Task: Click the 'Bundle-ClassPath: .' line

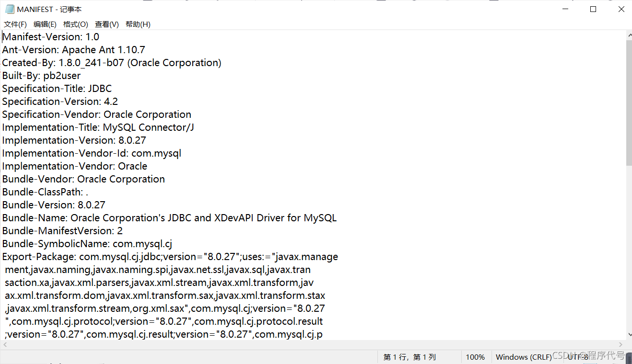Action: pos(45,192)
